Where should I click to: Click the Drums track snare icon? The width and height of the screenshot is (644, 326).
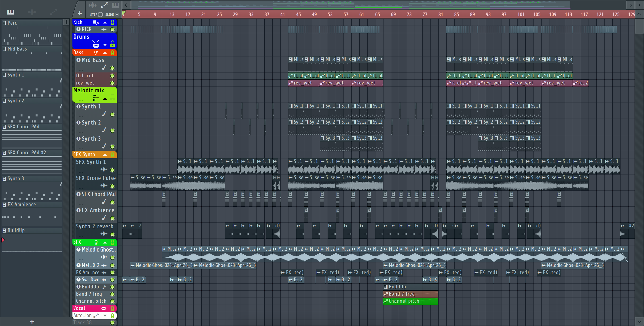click(x=96, y=44)
